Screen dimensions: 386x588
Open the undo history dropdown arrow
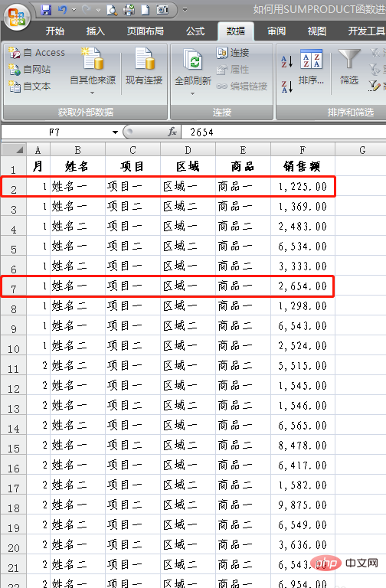pyautogui.click(x=74, y=10)
